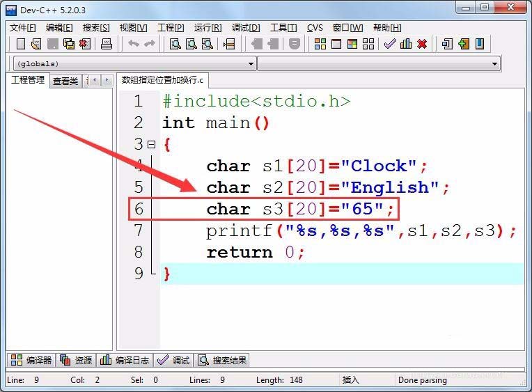
Task: Open the 调试[D] menu
Action: pyautogui.click(x=246, y=28)
